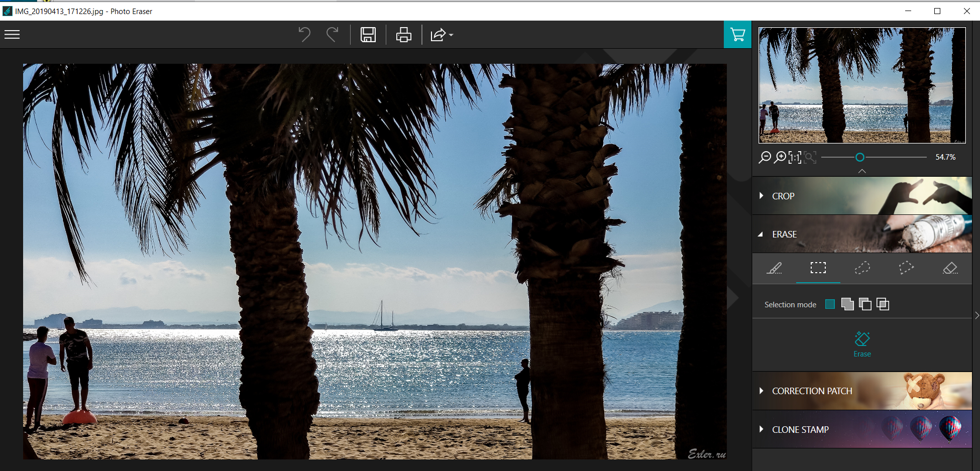
Task: Save the image with floppy disk icon
Action: (368, 35)
